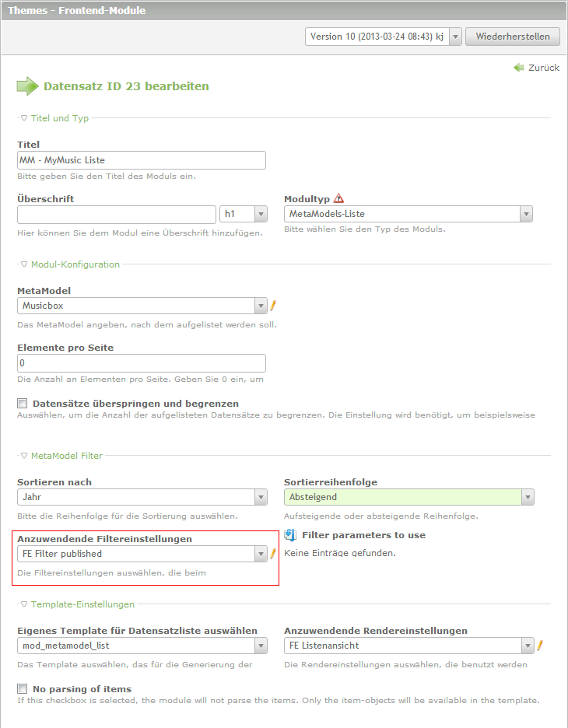Click edit pencil next to filter settings dropdown
This screenshot has width=568, height=728.
point(273,554)
